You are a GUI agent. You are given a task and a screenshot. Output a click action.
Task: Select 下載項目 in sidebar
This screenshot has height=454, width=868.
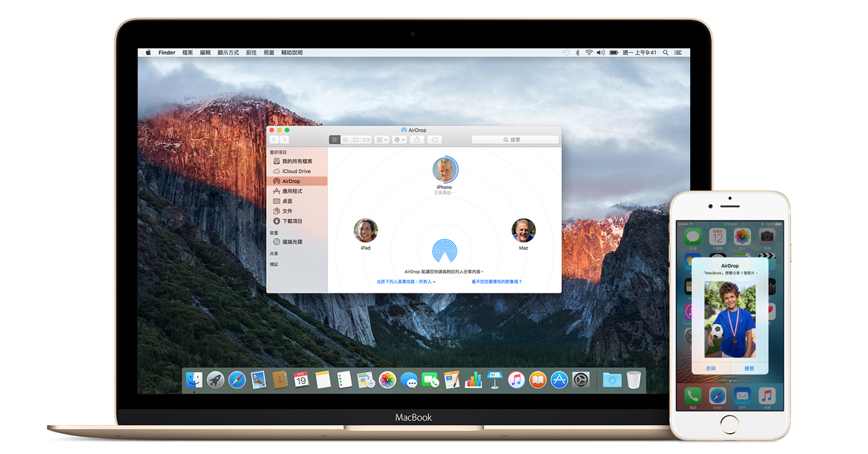pyautogui.click(x=297, y=221)
